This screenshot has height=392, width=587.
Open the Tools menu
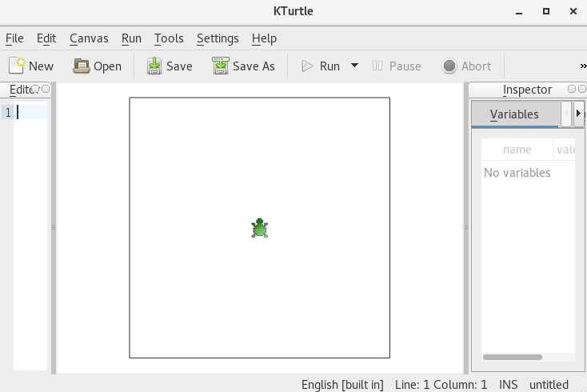click(169, 38)
